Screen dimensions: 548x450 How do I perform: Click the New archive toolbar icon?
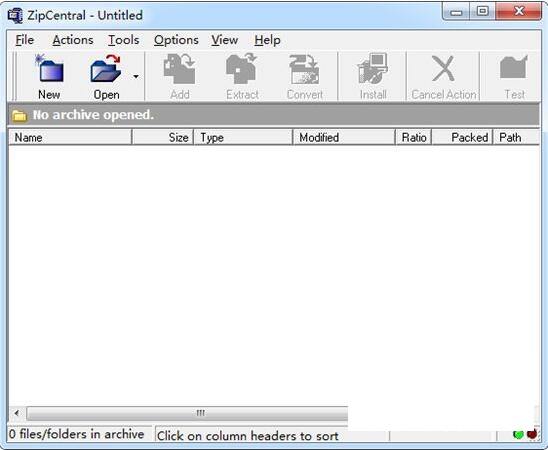(x=49, y=68)
